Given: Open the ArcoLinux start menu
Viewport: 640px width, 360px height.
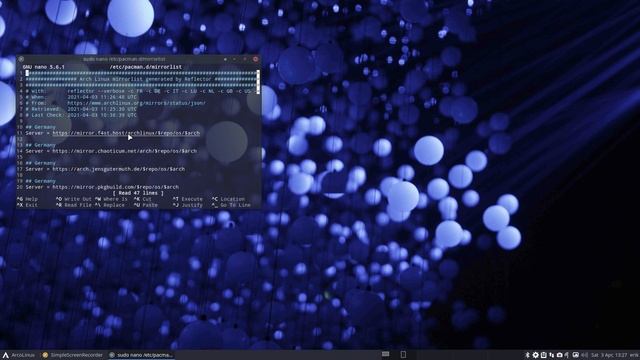Looking at the screenshot, I should point(19,355).
